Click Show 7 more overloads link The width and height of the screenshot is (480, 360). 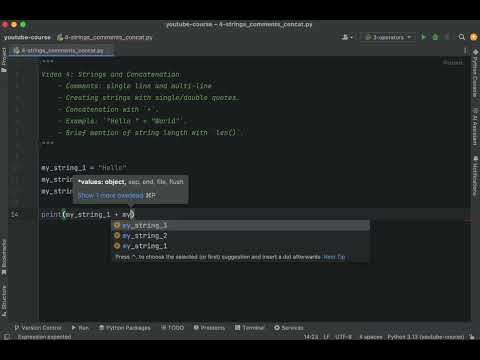111,196
